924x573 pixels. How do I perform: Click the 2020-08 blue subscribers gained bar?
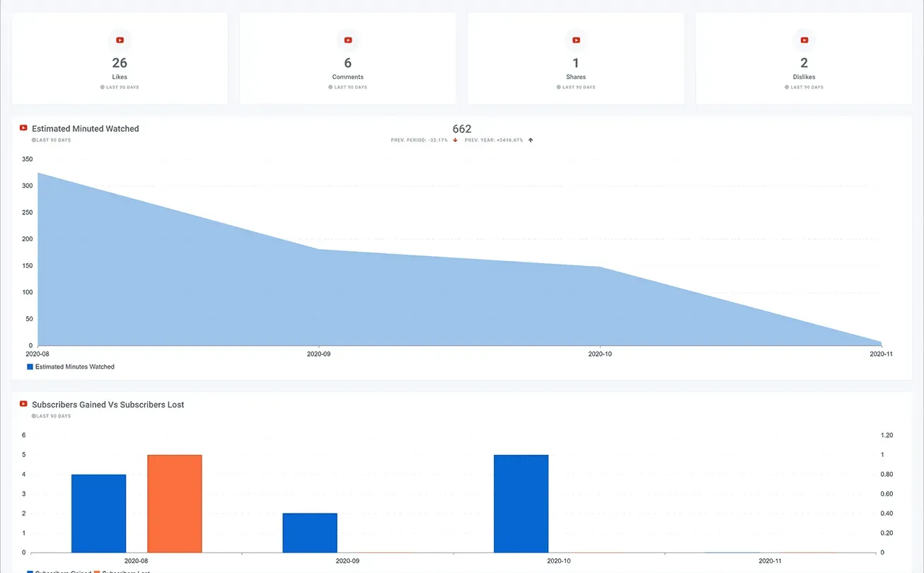(99, 514)
